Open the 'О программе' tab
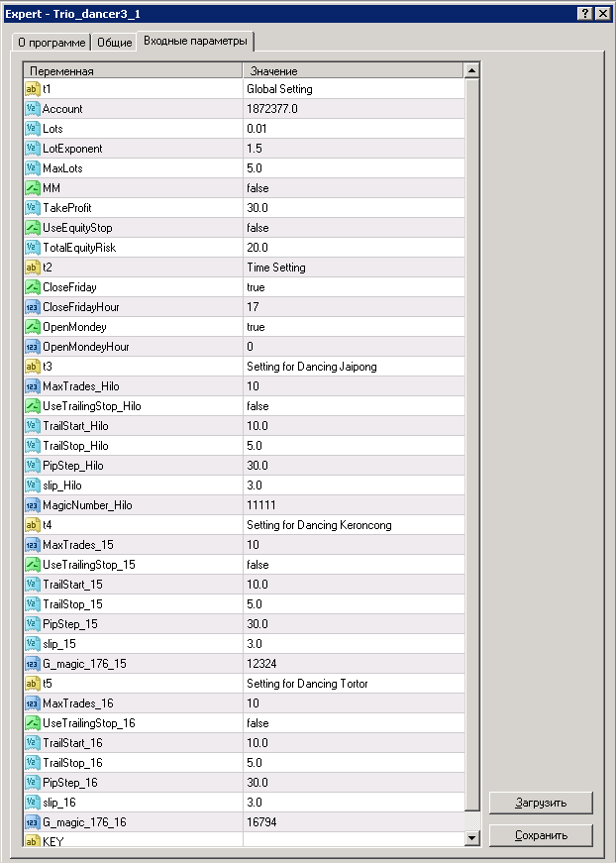Image resolution: width=616 pixels, height=863 pixels. [51, 43]
